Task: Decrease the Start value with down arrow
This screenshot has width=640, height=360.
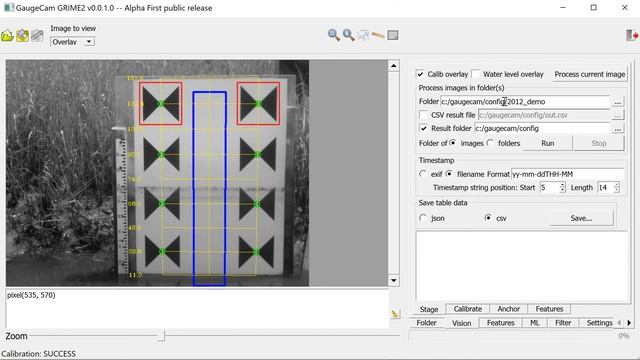Action: pyautogui.click(x=562, y=190)
